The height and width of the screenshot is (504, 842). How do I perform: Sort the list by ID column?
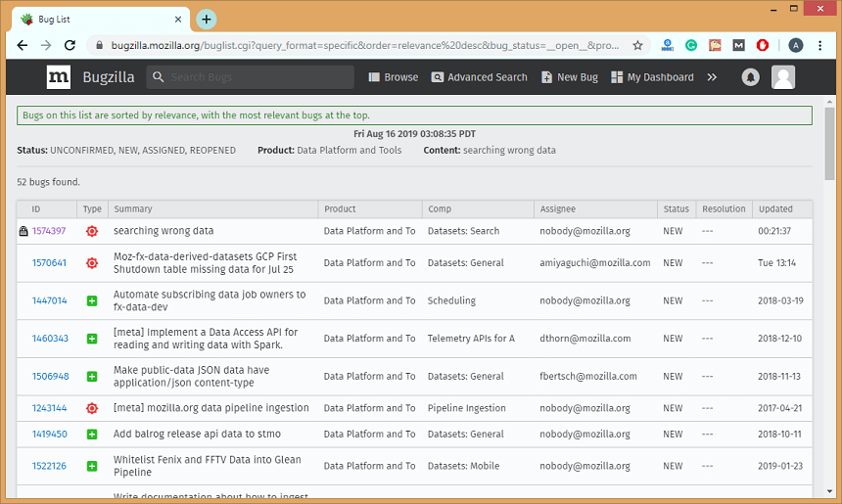tap(36, 208)
